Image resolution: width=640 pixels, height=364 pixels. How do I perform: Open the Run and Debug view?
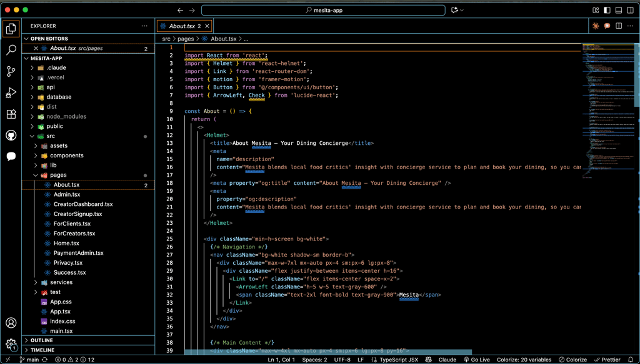(11, 93)
